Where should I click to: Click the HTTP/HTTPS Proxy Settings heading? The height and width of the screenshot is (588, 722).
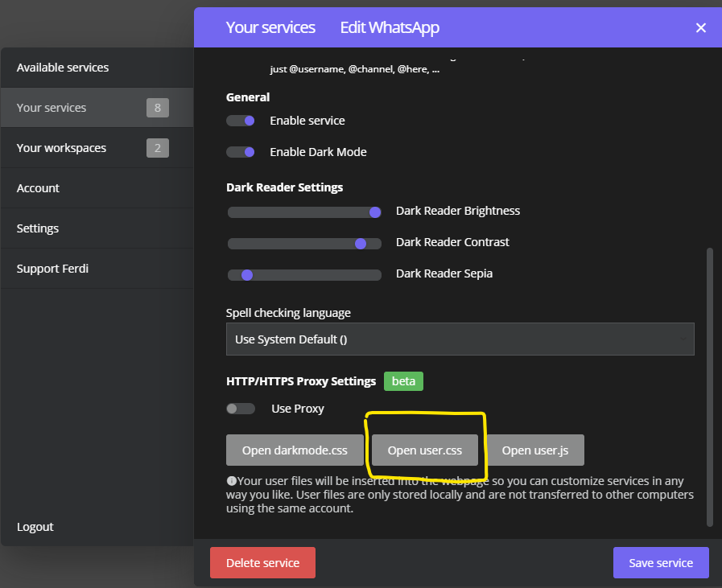[301, 381]
